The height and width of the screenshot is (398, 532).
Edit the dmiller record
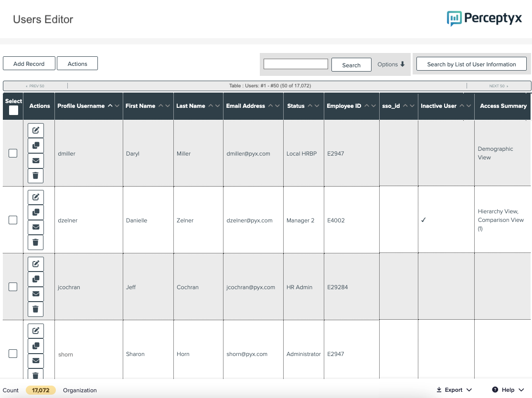(36, 130)
